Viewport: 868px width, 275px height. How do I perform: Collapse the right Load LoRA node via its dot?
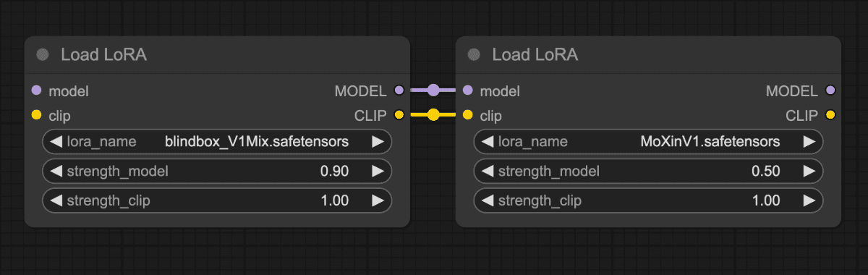pos(474,55)
